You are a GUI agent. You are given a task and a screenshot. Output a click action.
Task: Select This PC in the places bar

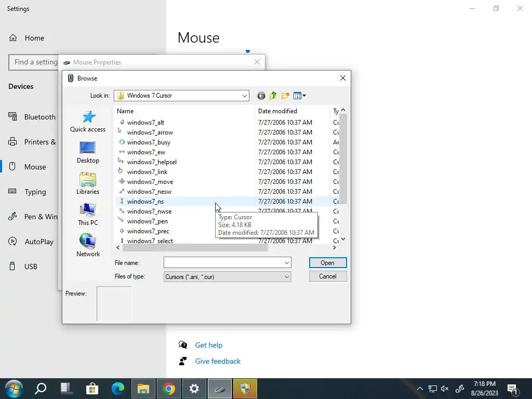88,215
